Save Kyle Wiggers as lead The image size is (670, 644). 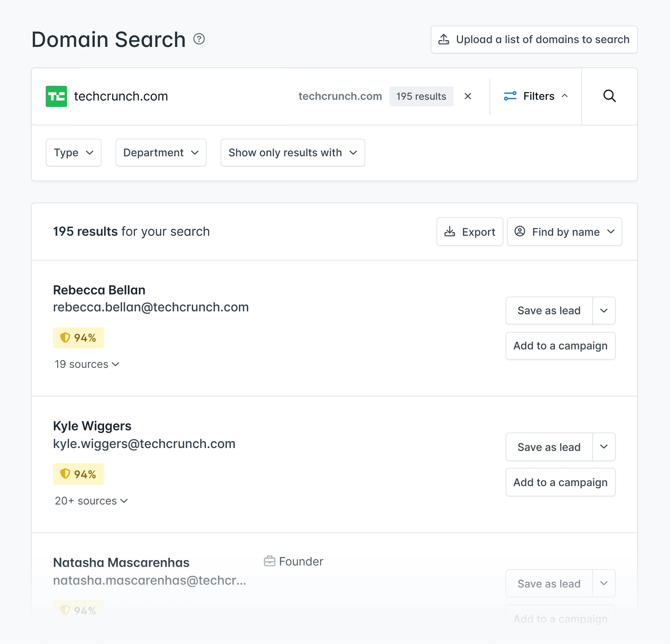click(549, 447)
